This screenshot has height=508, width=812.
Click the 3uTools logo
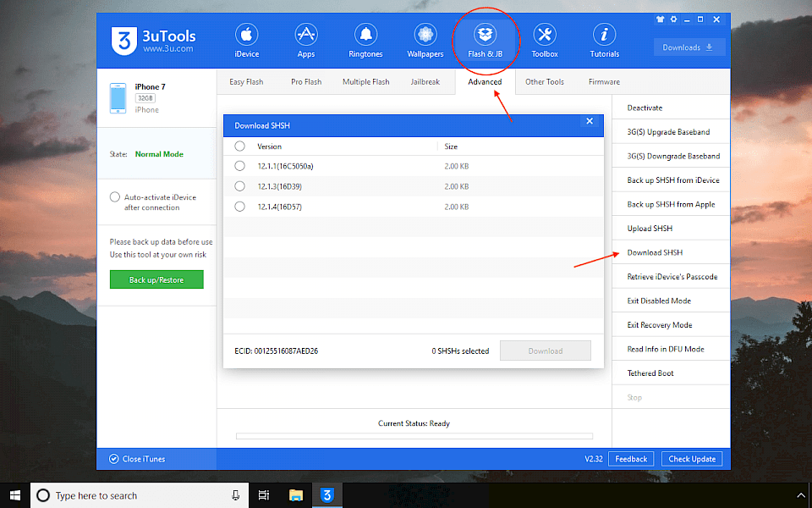click(x=153, y=41)
